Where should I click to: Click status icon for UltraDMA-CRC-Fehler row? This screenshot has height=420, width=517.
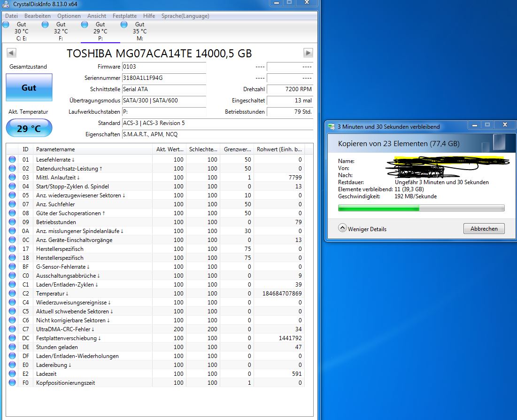[12, 328]
